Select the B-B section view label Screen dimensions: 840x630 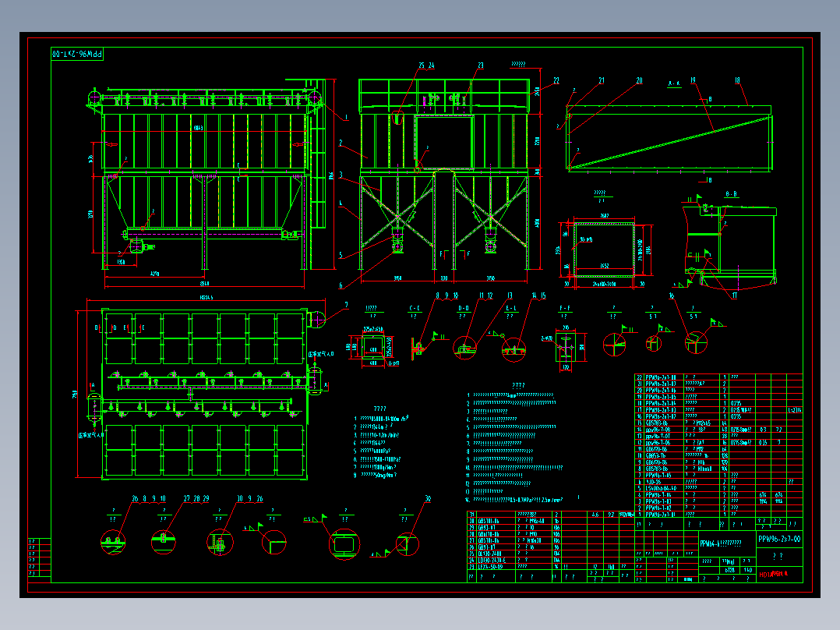click(731, 194)
